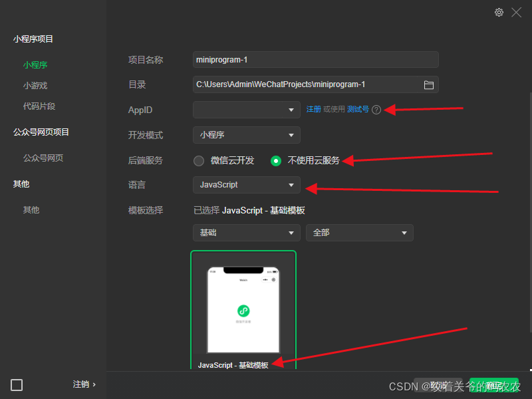532x399 pixels.
Task: Open the 全部 template filter dropdown
Action: coord(360,233)
